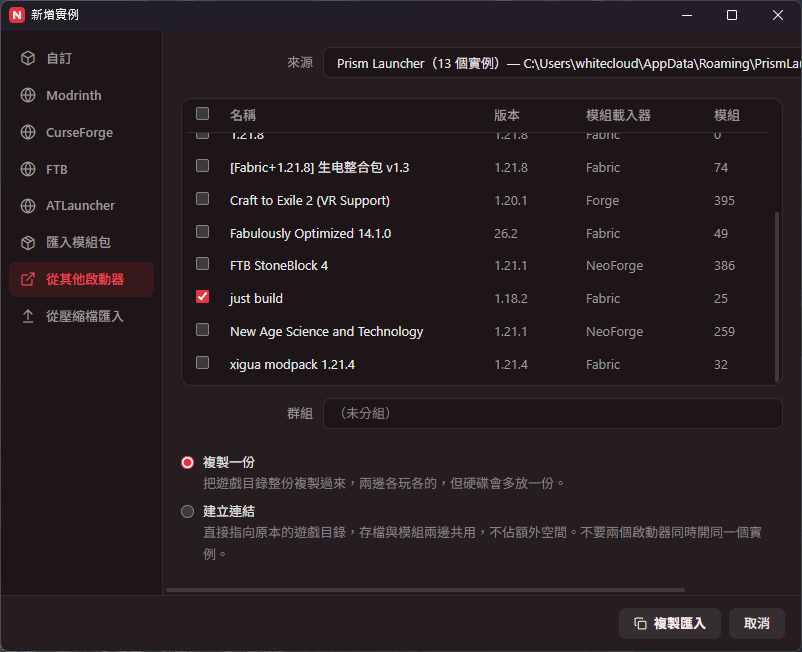The width and height of the screenshot is (802, 652).
Task: Maximize the 新增實例 window
Action: coord(732,15)
